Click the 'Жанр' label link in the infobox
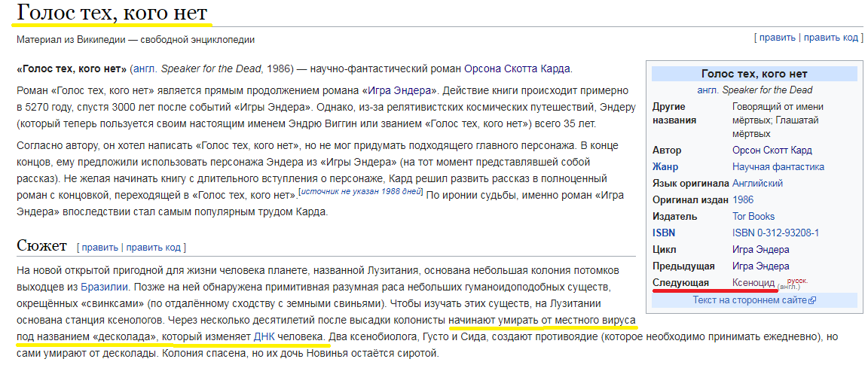 click(665, 166)
